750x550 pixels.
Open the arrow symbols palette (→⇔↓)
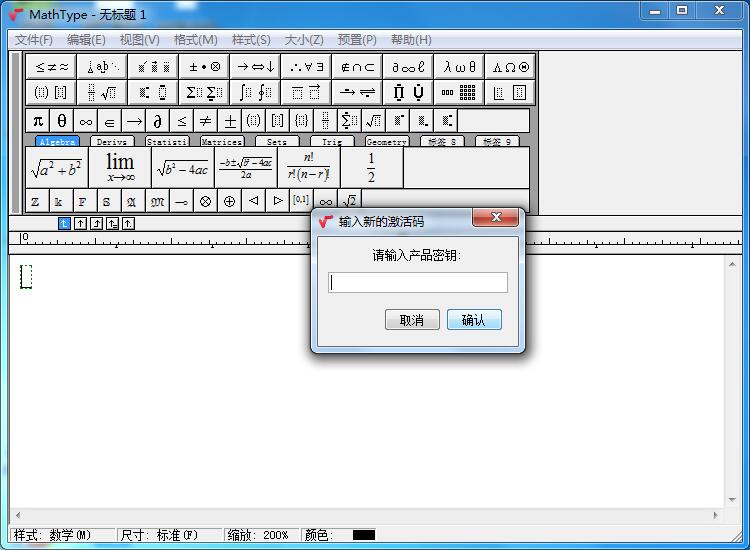[255, 67]
